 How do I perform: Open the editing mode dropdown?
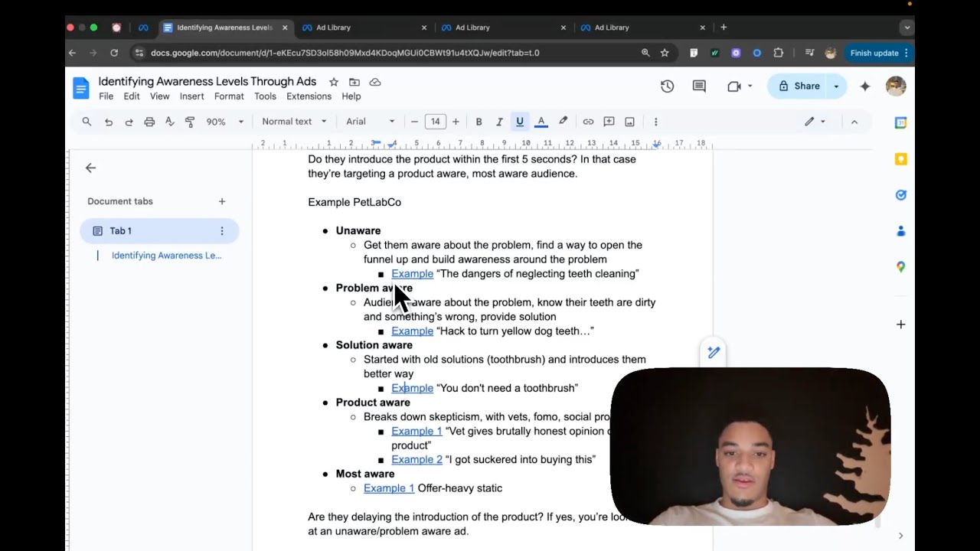coord(815,122)
